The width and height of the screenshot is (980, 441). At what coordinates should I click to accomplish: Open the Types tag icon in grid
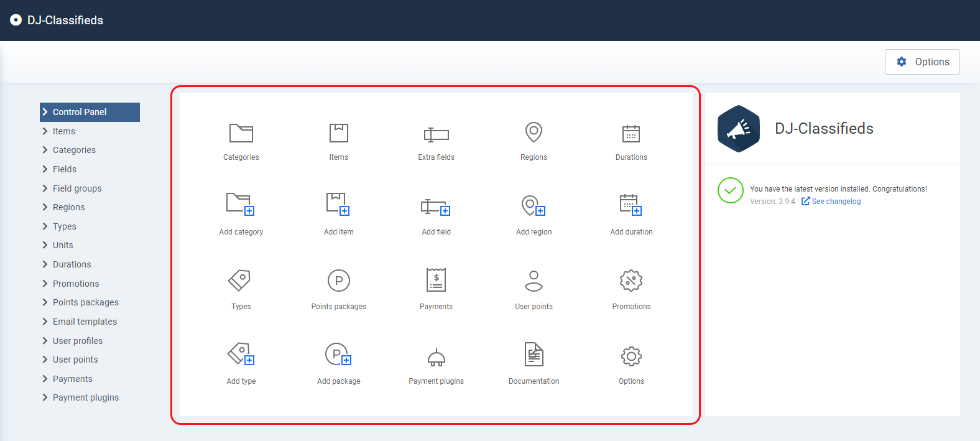(240, 281)
